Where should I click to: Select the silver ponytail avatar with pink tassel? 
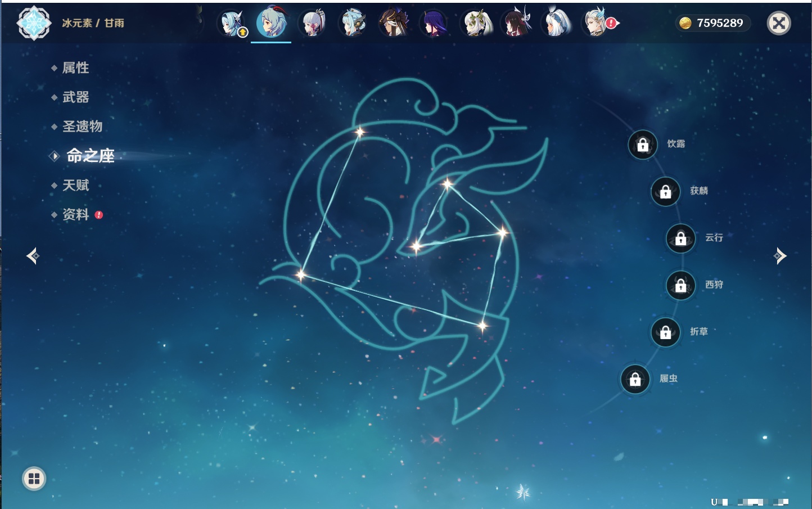pos(313,24)
